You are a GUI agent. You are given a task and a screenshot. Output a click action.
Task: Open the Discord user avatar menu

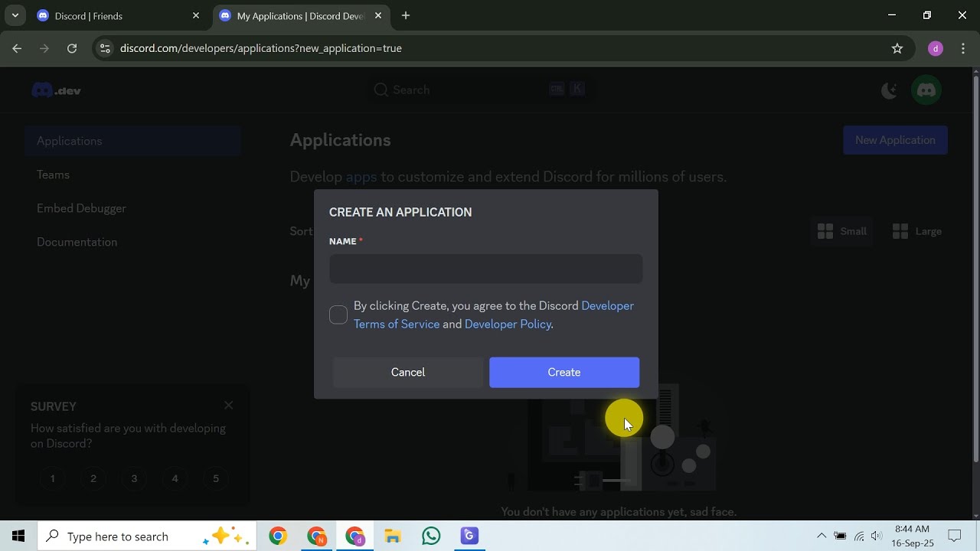(x=926, y=90)
